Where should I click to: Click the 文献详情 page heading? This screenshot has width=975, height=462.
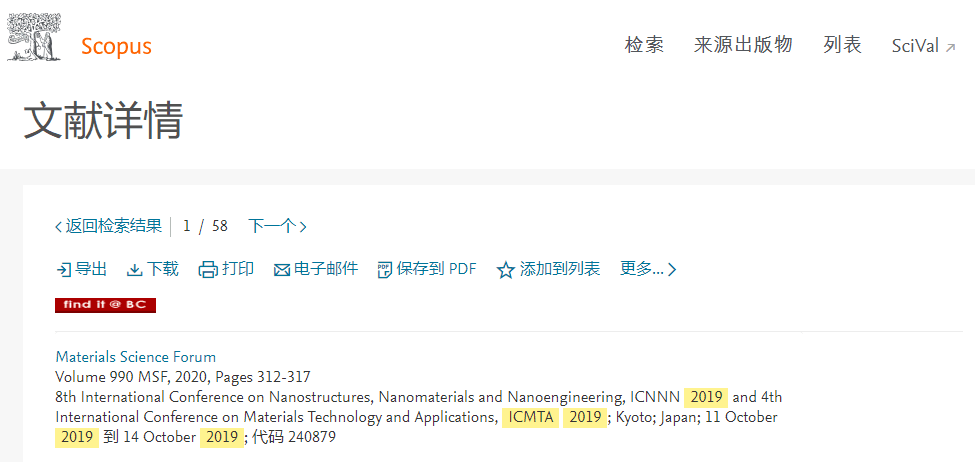103,121
